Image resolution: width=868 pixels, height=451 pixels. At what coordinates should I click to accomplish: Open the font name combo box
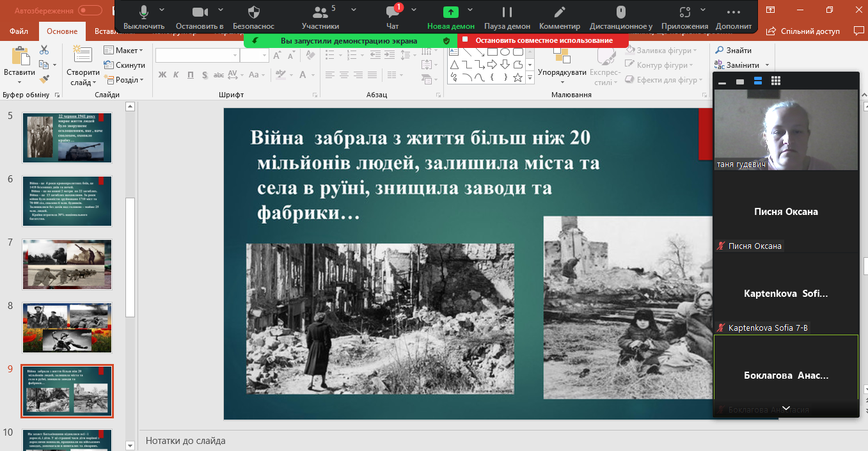pos(196,56)
